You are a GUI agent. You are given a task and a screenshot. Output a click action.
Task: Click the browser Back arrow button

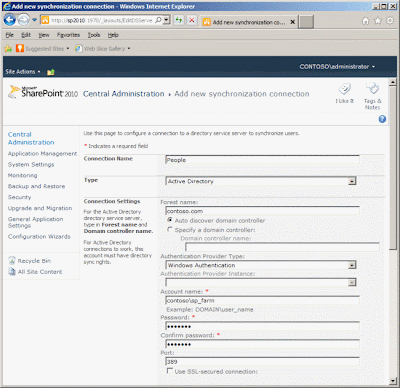point(10,20)
